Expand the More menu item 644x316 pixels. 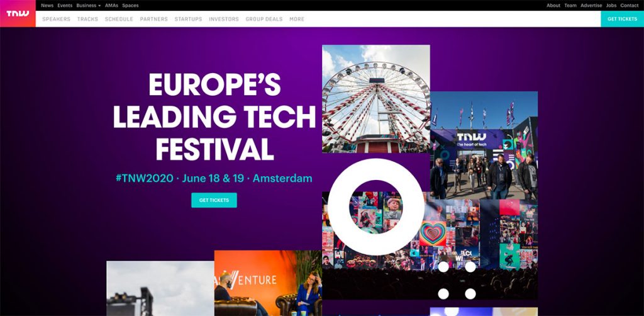pos(297,19)
